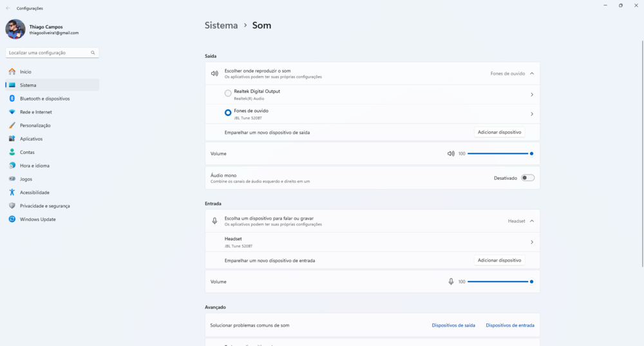The image size is (644, 346).
Task: Open Privacidade e segurança settings
Action: point(44,206)
